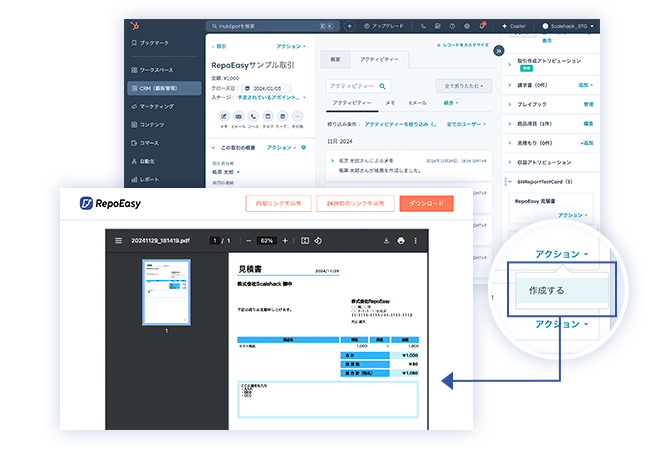This screenshot has height=449, width=660.
Task: Collapse the SHReportTestCard section
Action: [x=510, y=182]
